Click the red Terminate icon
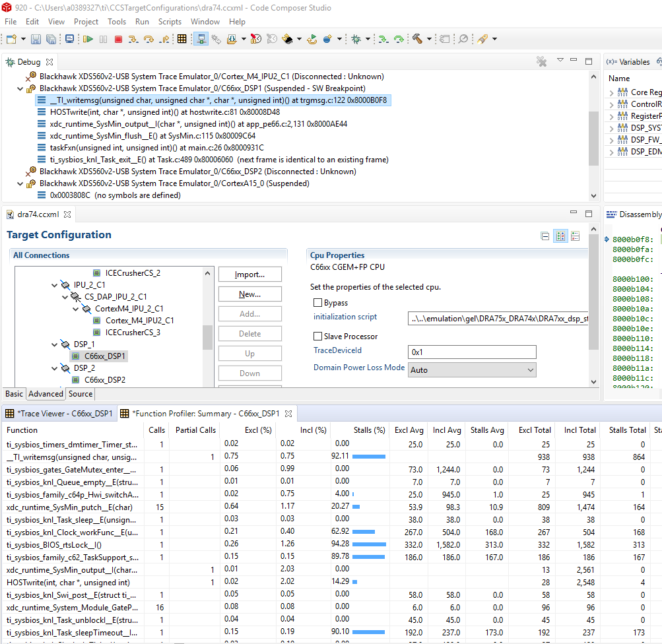The image size is (662, 644). point(118,40)
